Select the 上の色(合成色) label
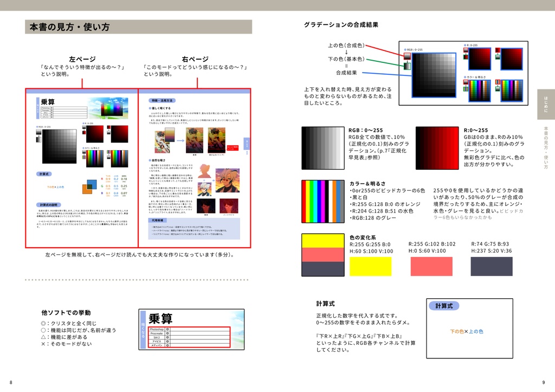This screenshot has width=555, height=392. pos(346,46)
